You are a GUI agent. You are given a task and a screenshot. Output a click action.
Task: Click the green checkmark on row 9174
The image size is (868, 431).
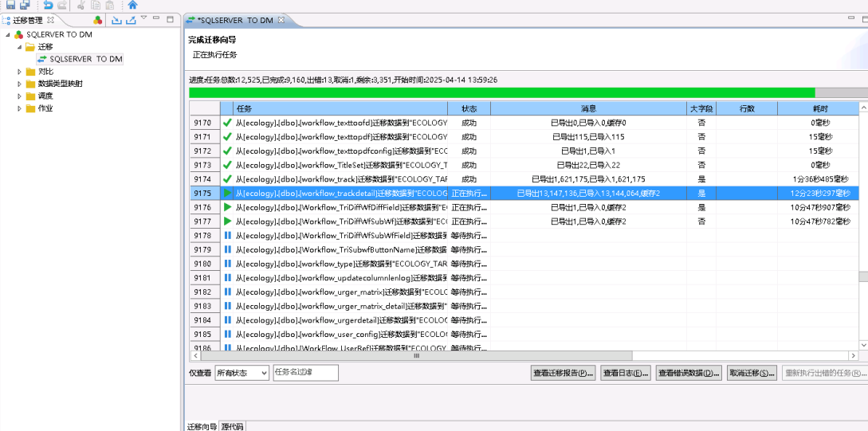227,178
